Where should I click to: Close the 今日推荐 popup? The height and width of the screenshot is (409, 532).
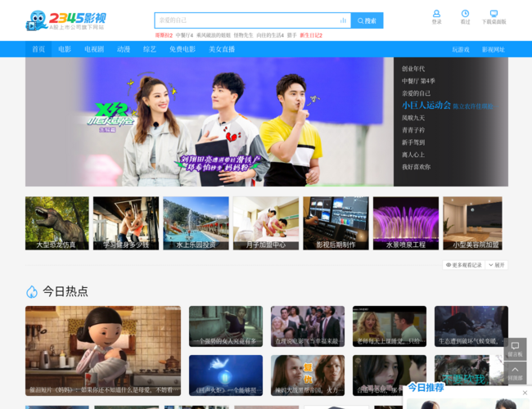tap(525, 393)
